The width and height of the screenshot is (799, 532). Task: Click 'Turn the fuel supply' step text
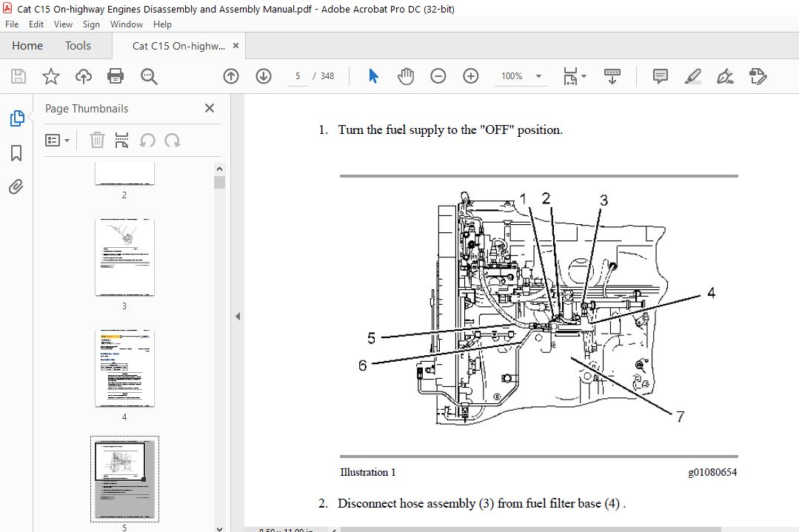(x=450, y=129)
